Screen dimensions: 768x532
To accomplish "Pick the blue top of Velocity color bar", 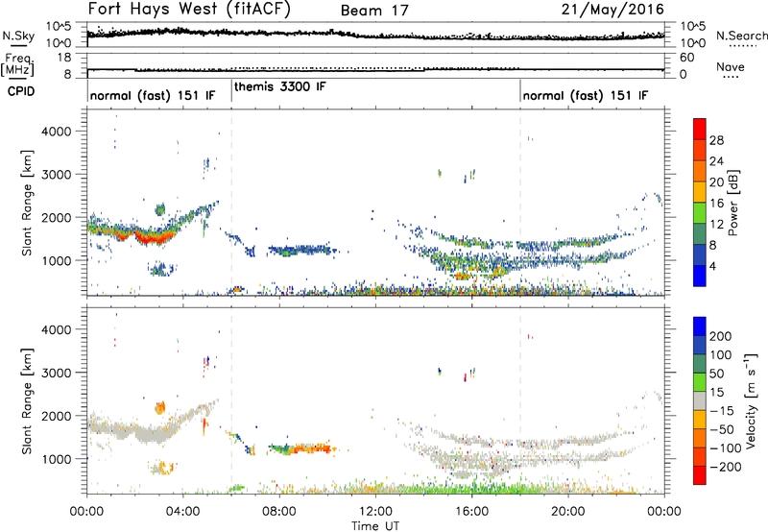I will click(x=700, y=326).
